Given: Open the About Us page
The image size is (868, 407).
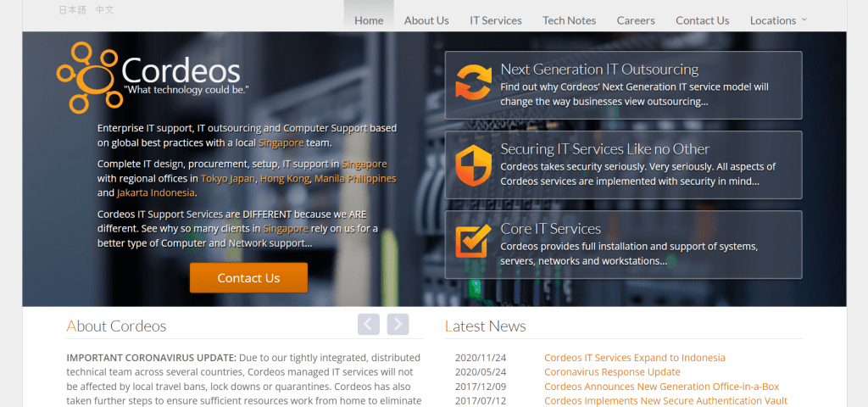Looking at the screenshot, I should pyautogui.click(x=426, y=20).
